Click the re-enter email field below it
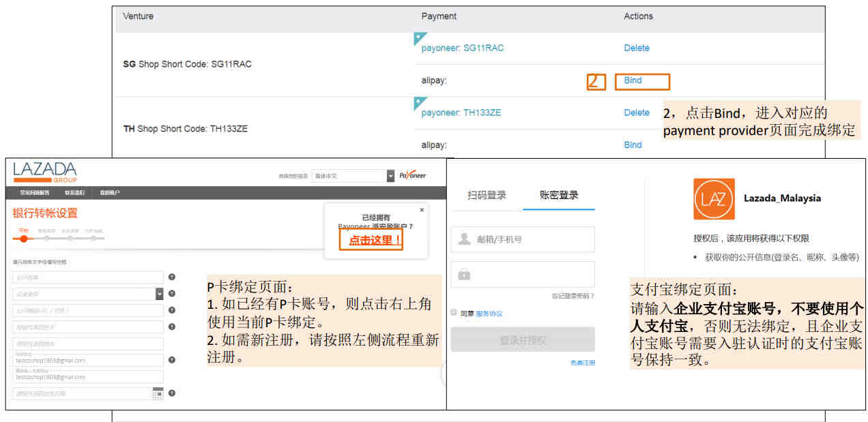Image resolution: width=868 pixels, height=422 pixels. (88, 376)
